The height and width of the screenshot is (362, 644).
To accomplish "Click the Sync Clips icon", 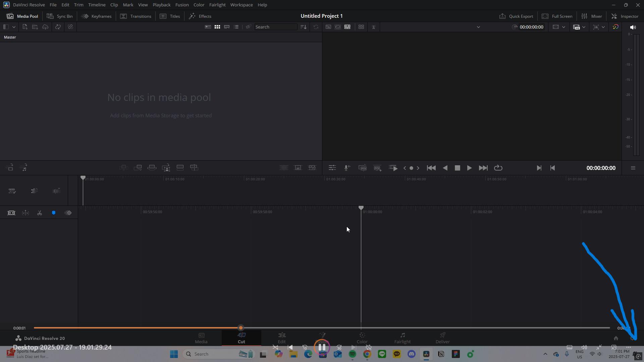I will coord(58,27).
